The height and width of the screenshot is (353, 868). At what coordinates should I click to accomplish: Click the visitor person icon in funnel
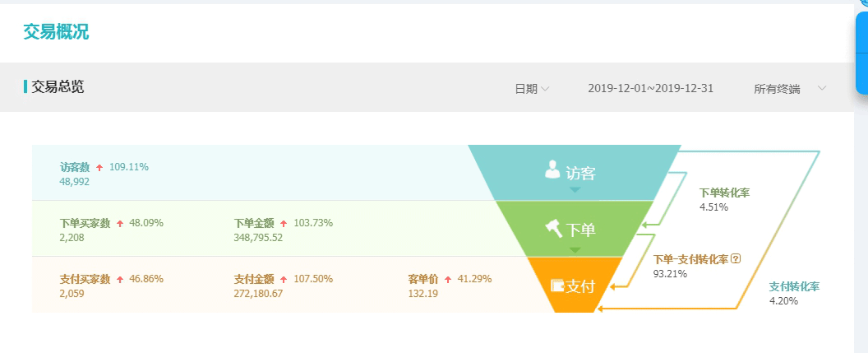pyautogui.click(x=552, y=170)
